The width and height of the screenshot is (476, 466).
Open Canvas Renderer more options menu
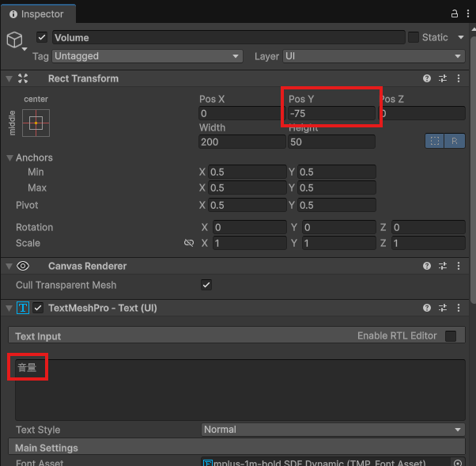click(459, 266)
